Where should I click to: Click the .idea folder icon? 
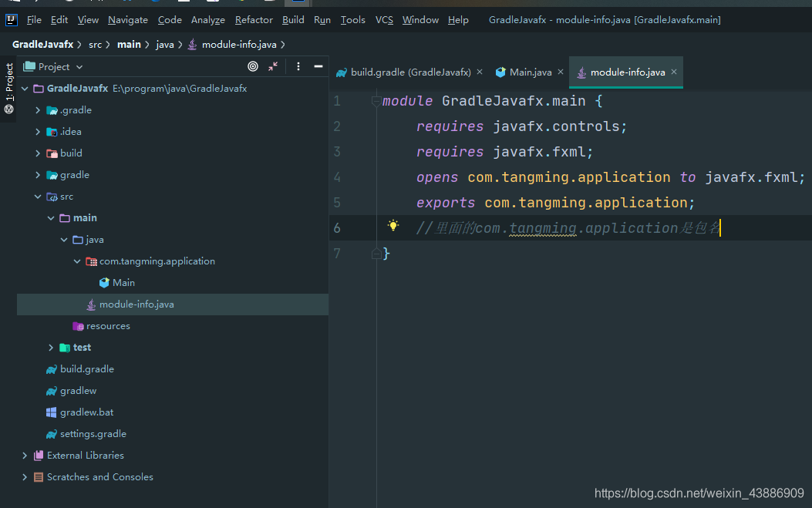click(x=52, y=132)
